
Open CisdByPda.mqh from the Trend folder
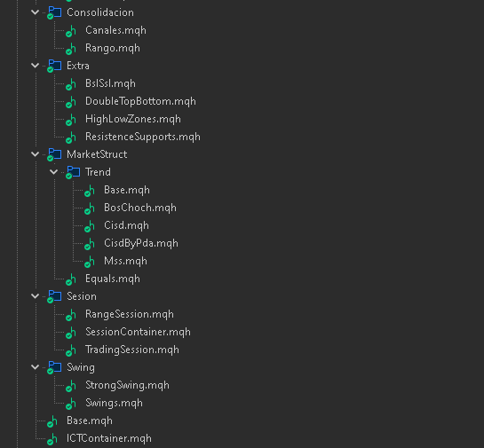(x=141, y=243)
